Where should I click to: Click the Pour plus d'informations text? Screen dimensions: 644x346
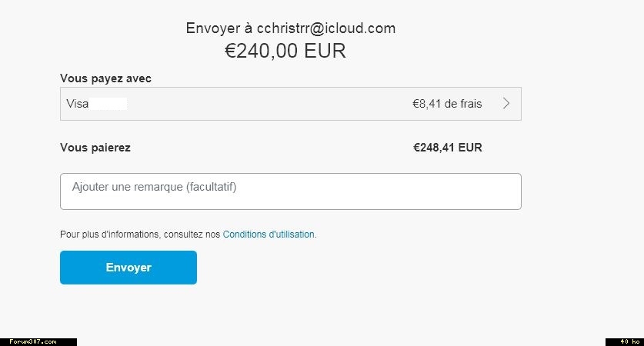[110, 235]
